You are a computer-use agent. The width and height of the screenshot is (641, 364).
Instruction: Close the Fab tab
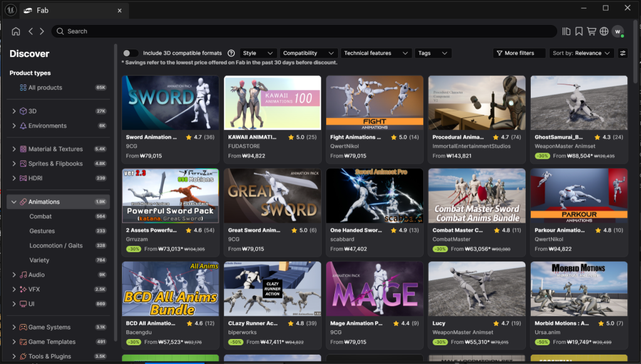click(120, 11)
